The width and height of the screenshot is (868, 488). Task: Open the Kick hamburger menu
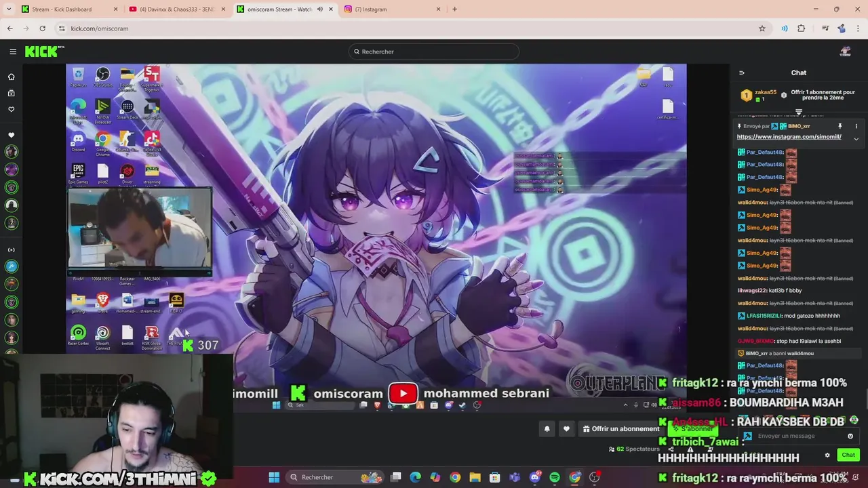coord(13,52)
